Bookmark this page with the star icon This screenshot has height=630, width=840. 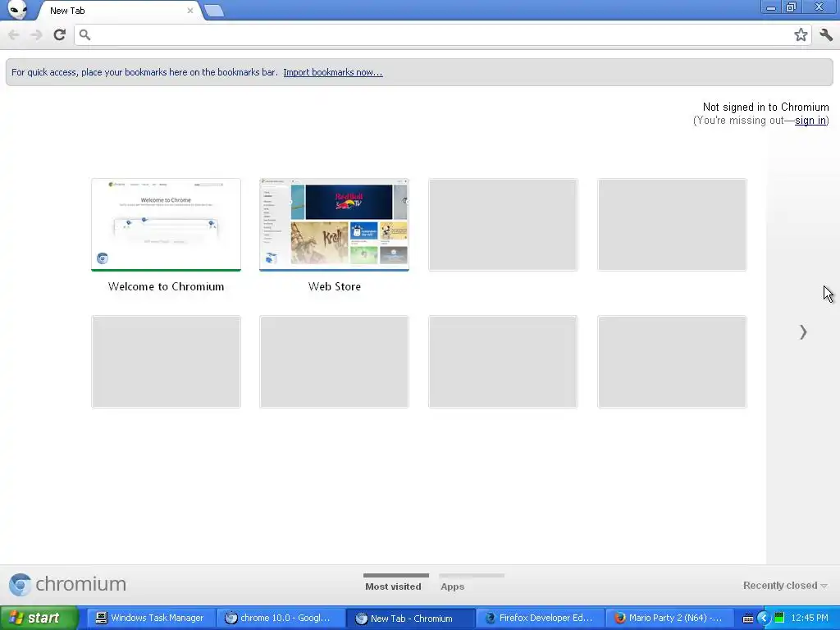click(801, 34)
